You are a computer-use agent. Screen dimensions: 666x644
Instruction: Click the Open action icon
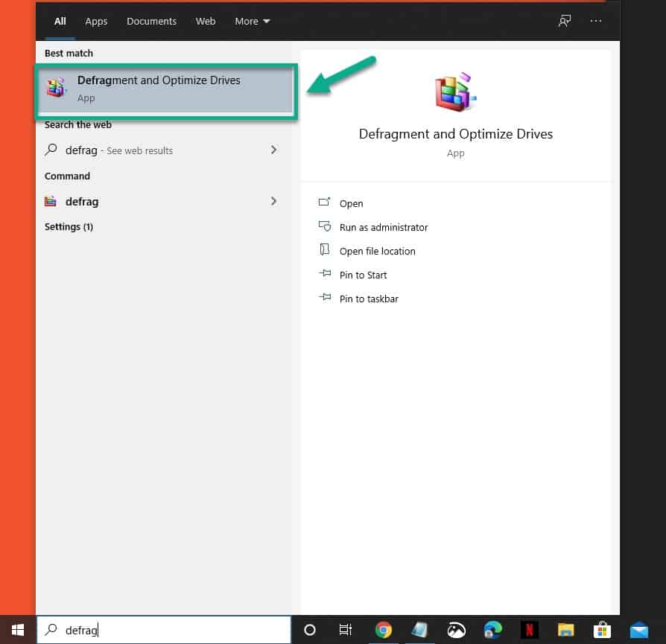pos(324,202)
